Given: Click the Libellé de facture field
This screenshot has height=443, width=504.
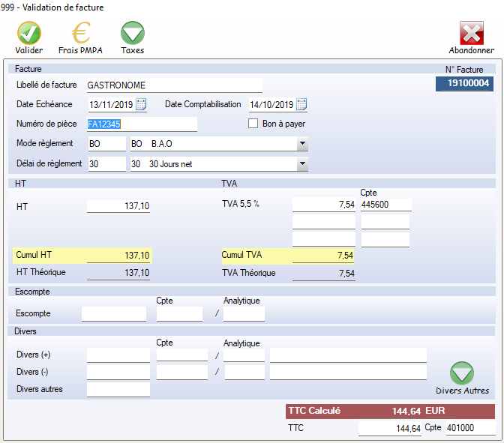Looking at the screenshot, I should tap(174, 85).
